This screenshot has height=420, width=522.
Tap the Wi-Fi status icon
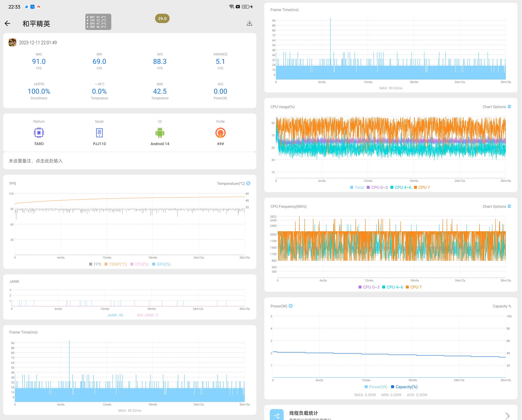(x=232, y=7)
